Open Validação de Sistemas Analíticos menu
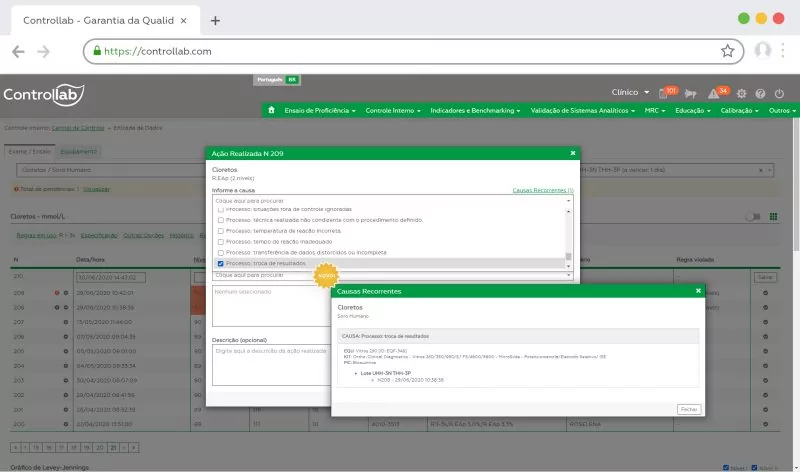The height and width of the screenshot is (472, 800). 583,110
